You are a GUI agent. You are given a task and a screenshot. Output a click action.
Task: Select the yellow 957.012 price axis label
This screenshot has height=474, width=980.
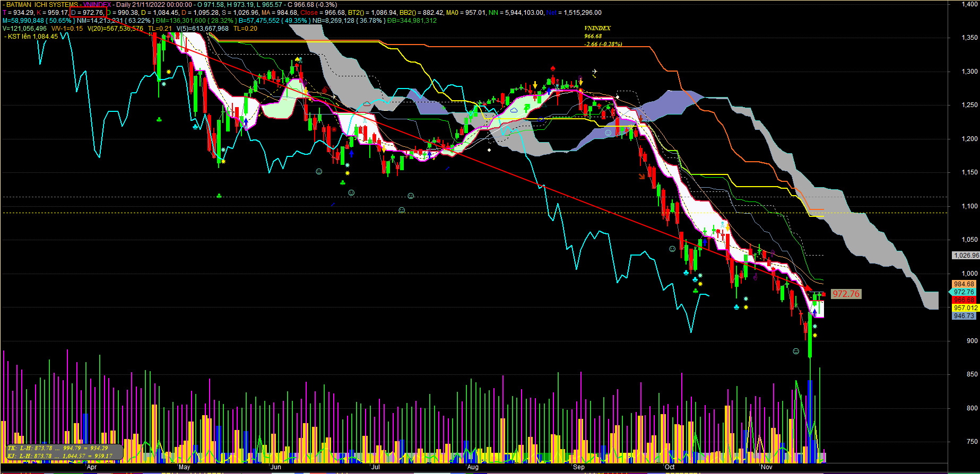(x=965, y=308)
